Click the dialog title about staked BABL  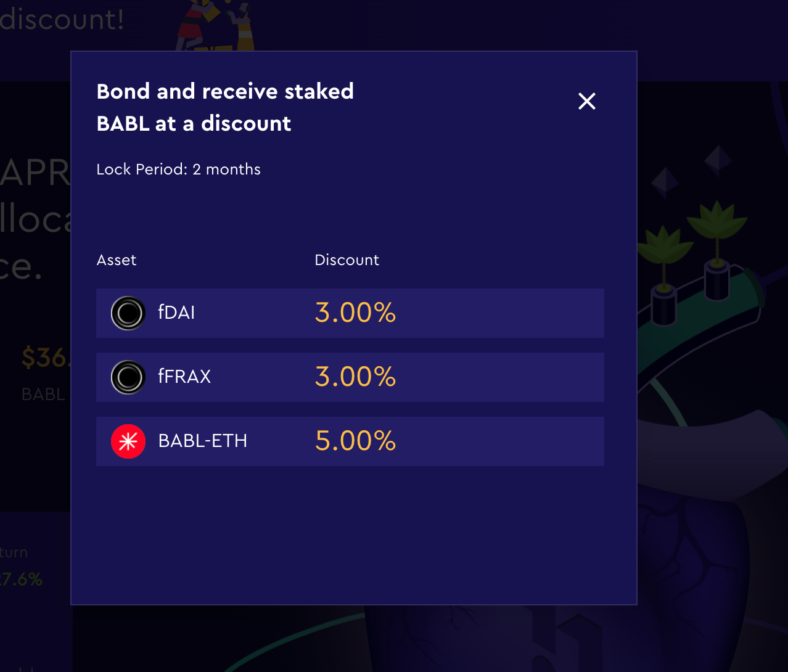coord(225,107)
